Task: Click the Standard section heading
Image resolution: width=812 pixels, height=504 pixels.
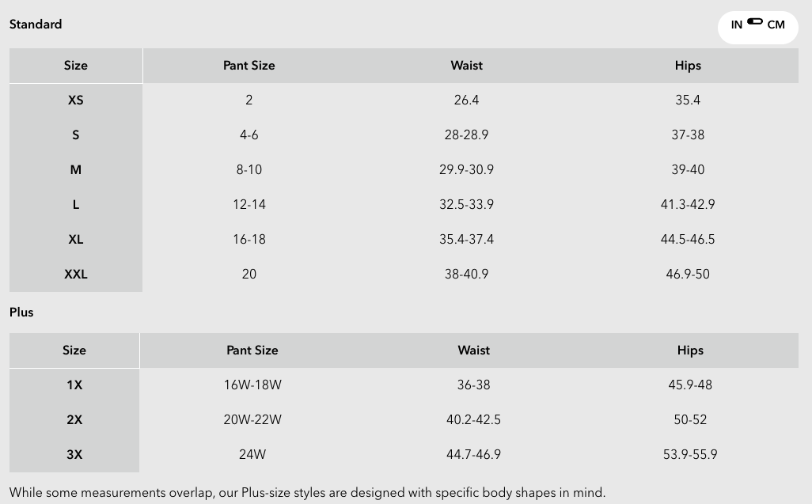Action: click(36, 24)
